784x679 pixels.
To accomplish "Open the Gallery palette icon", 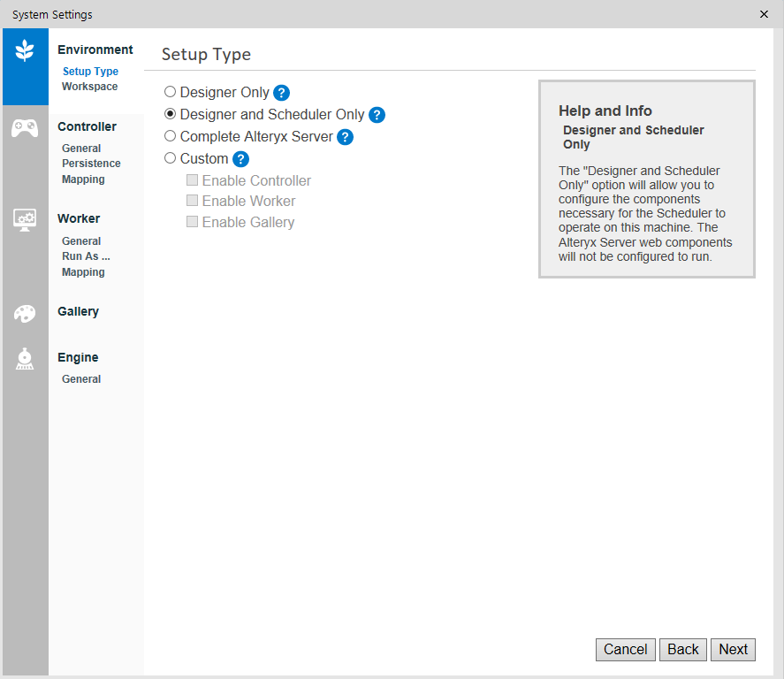I will tap(25, 314).
